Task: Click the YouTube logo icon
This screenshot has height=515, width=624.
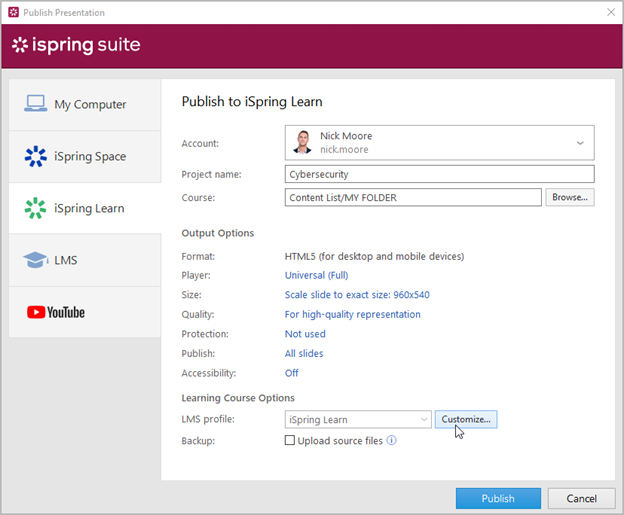Action: [56, 312]
